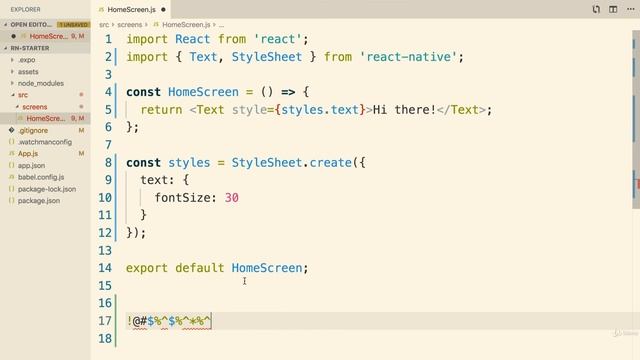The image size is (640, 360).
Task: Click the HomeScreen.js breadcrumb segment
Action: [186, 25]
